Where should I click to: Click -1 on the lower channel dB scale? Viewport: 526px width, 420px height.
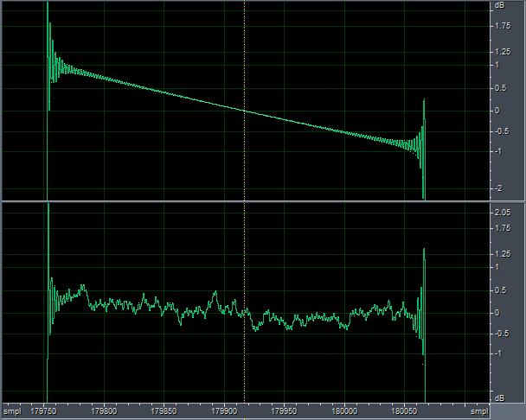(x=498, y=353)
